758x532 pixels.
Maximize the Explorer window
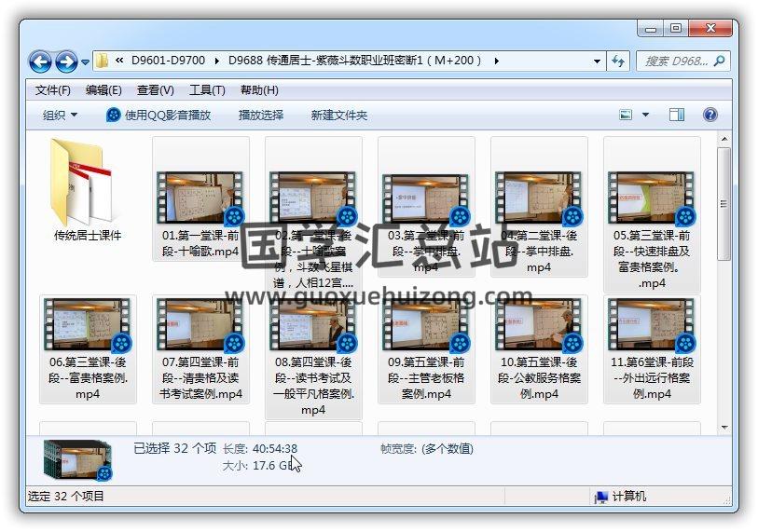[676, 29]
